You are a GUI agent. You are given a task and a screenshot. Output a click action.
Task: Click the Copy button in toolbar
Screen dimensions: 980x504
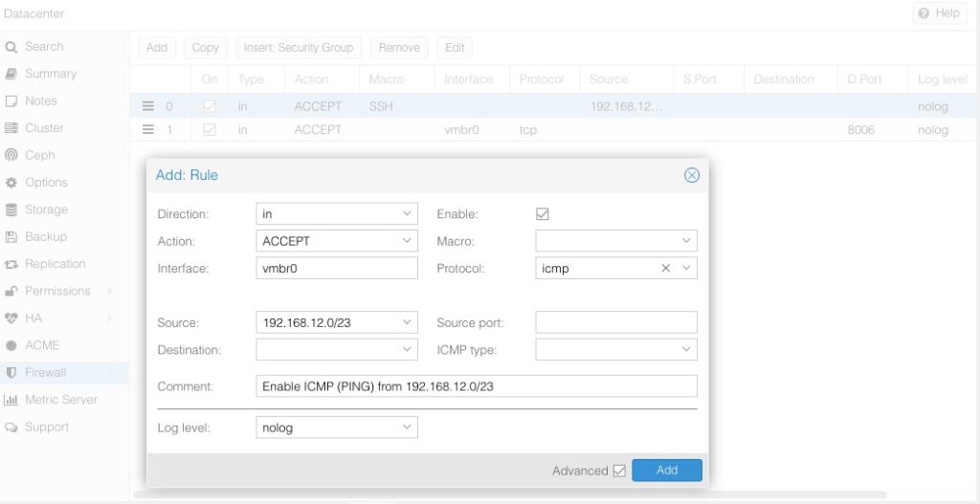(x=206, y=48)
